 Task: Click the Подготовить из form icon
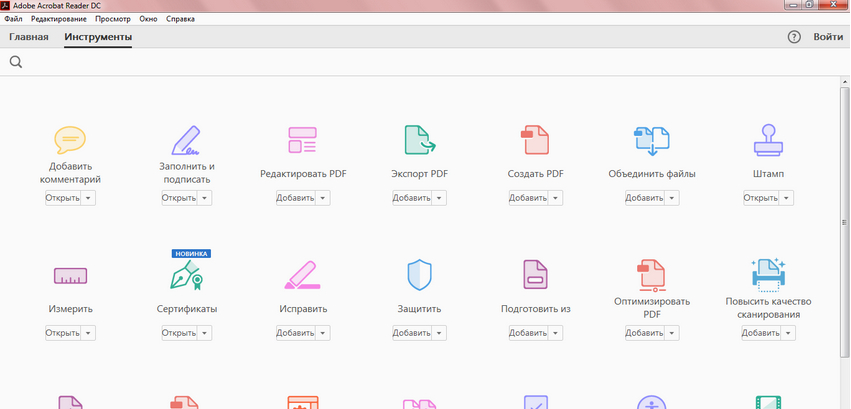(x=535, y=274)
